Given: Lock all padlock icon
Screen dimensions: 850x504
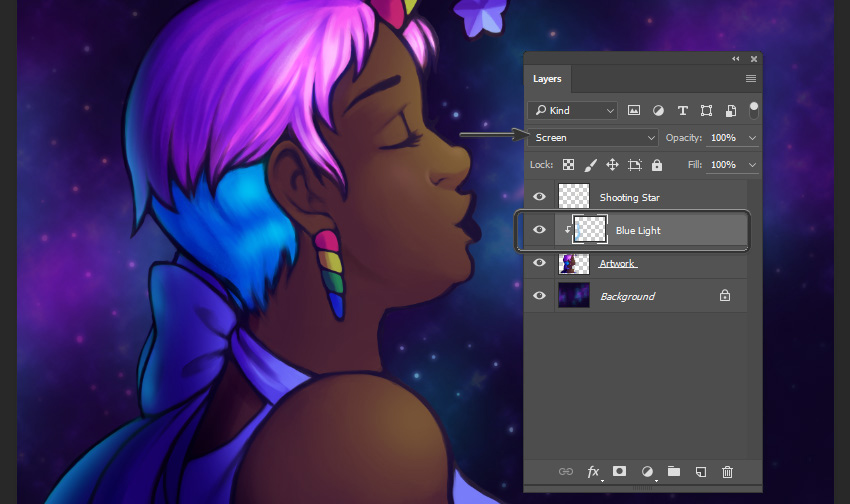Looking at the screenshot, I should pyautogui.click(x=657, y=165).
